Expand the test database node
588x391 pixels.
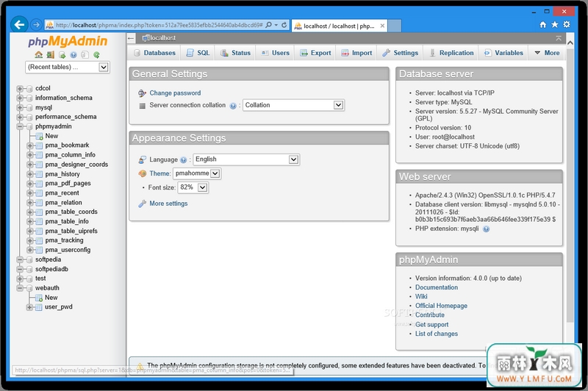20,279
